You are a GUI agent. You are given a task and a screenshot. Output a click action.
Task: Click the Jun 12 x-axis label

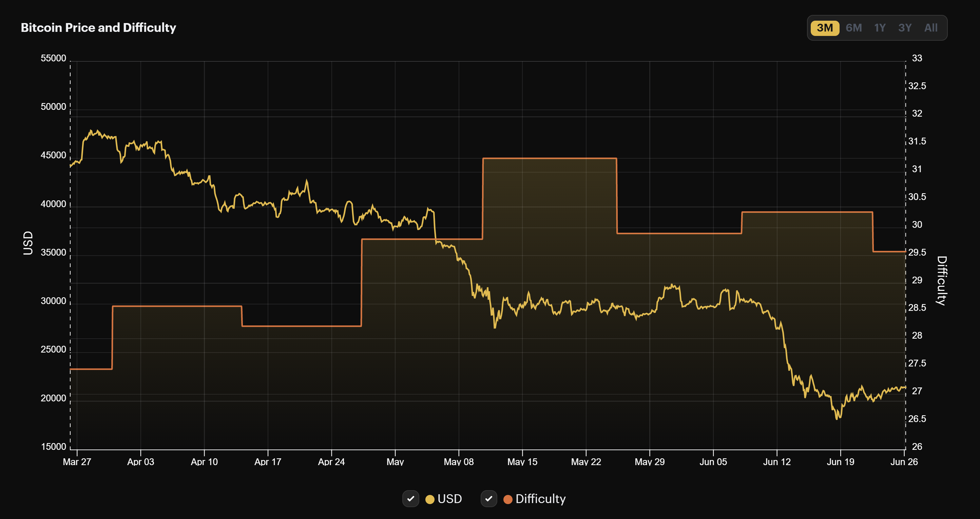pos(777,462)
